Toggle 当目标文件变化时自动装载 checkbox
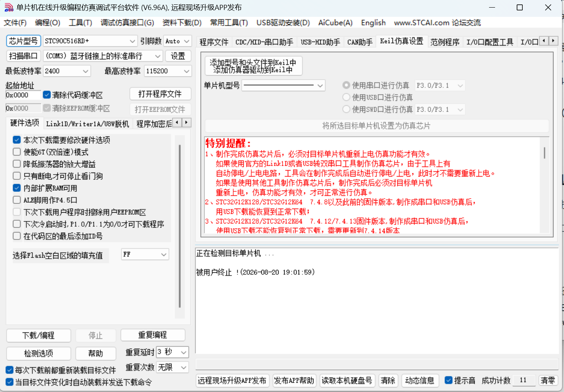Screen dimensions: 564x392 [10, 382]
